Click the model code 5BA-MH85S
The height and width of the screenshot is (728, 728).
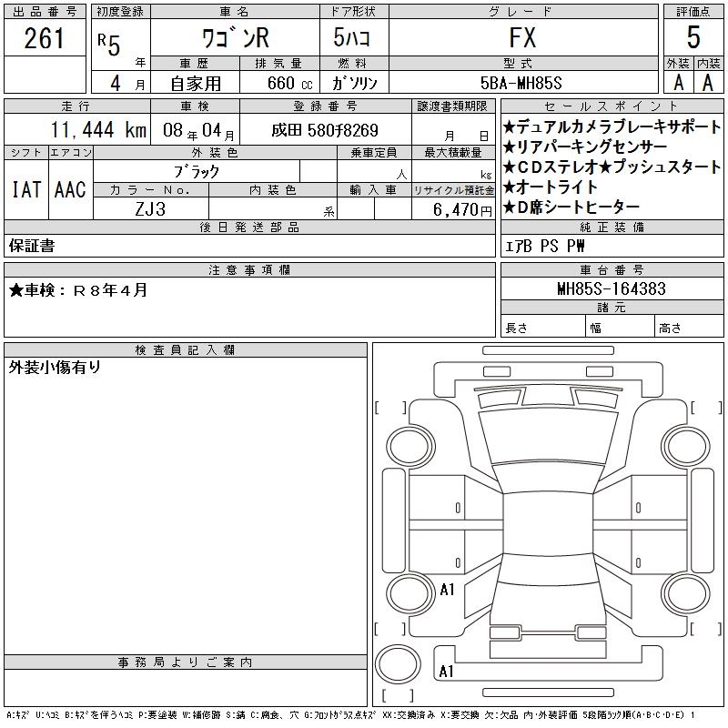click(521, 83)
